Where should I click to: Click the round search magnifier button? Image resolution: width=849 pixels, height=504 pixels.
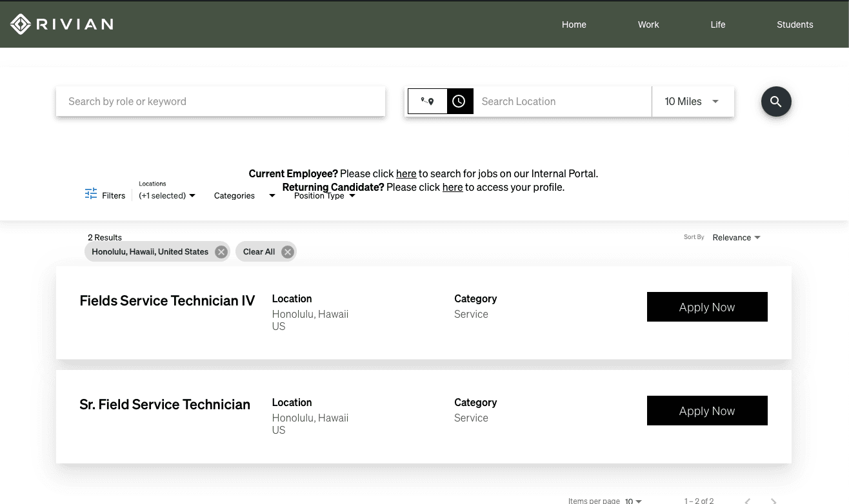776,101
